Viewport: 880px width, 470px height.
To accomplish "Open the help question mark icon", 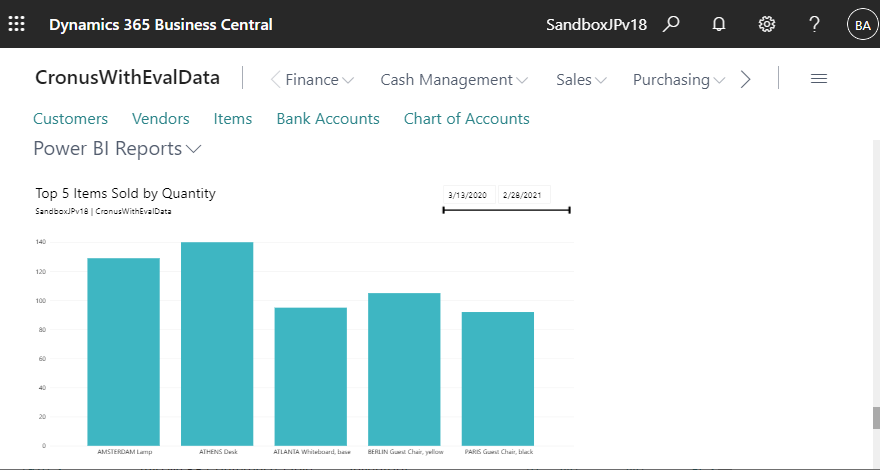I will pos(814,24).
